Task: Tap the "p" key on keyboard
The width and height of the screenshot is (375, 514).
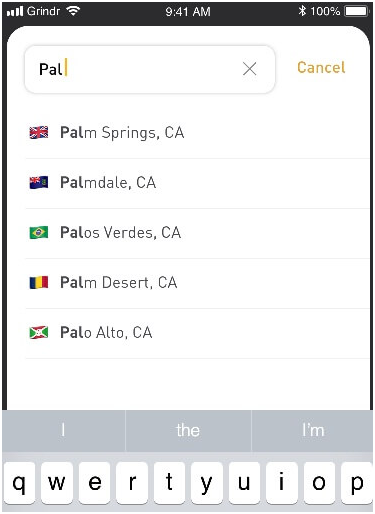Action: [x=357, y=483]
